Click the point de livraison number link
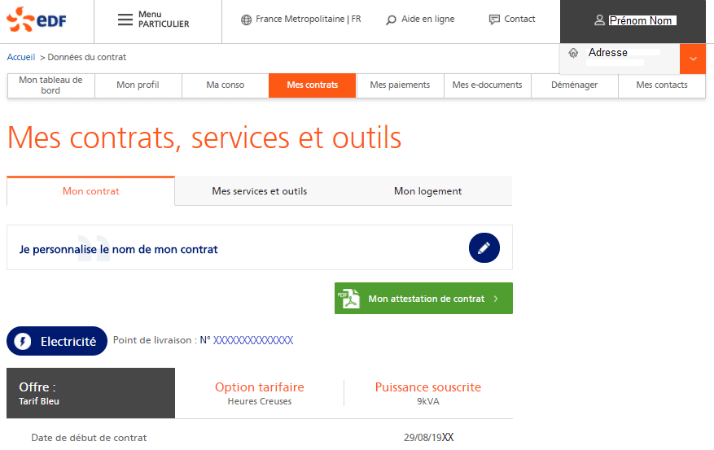 pyautogui.click(x=253, y=340)
